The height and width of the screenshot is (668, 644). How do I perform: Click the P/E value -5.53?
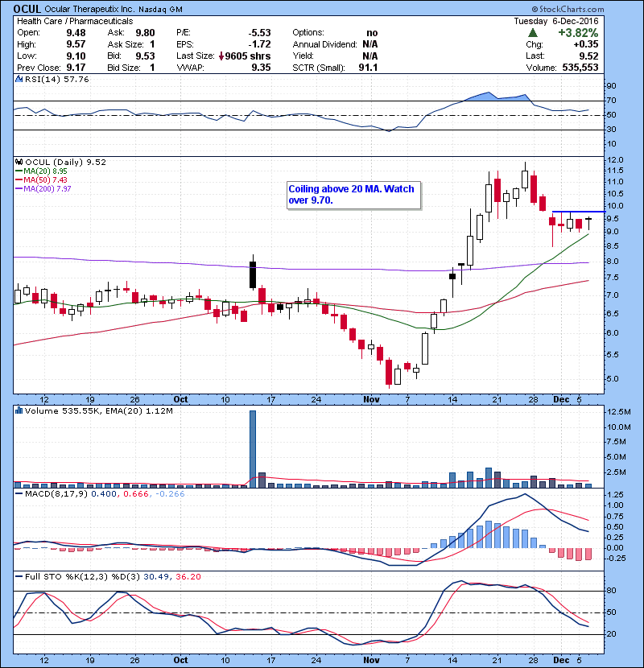point(259,33)
